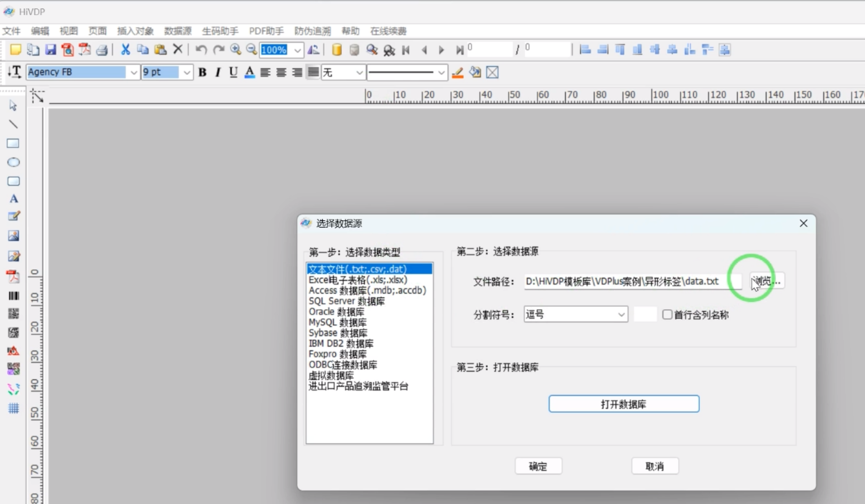Toggle left text alignment
The height and width of the screenshot is (504, 865).
[x=265, y=73]
